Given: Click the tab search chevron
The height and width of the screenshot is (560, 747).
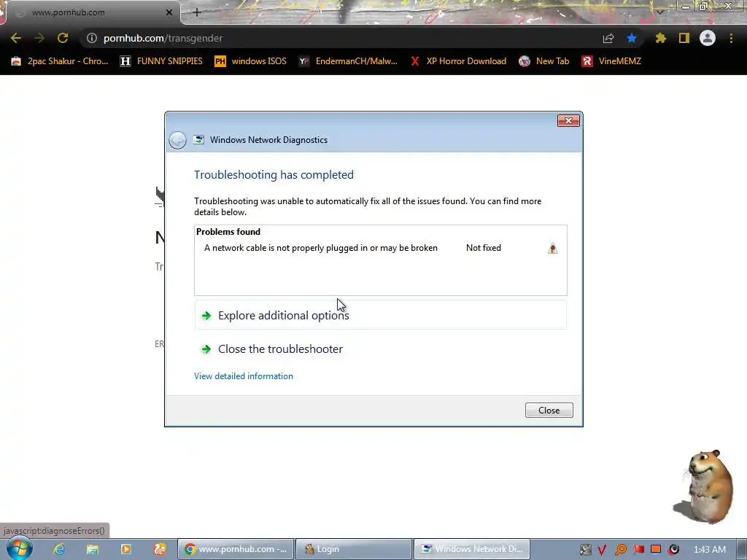Looking at the screenshot, I should [x=659, y=12].
